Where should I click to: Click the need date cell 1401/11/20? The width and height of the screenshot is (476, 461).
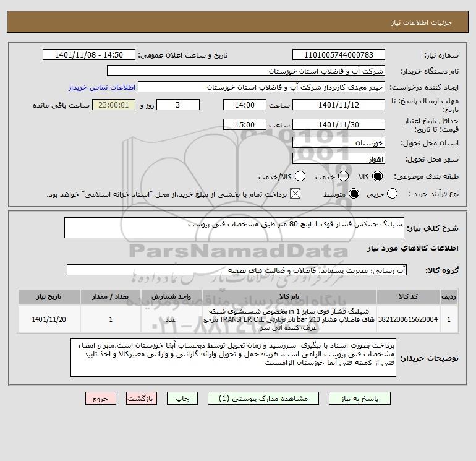click(x=49, y=319)
